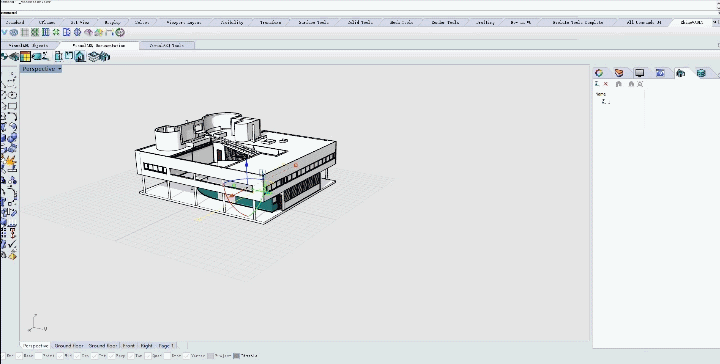
Task: Click the highlighted house icon in documentation toolbar
Action: tap(80, 56)
